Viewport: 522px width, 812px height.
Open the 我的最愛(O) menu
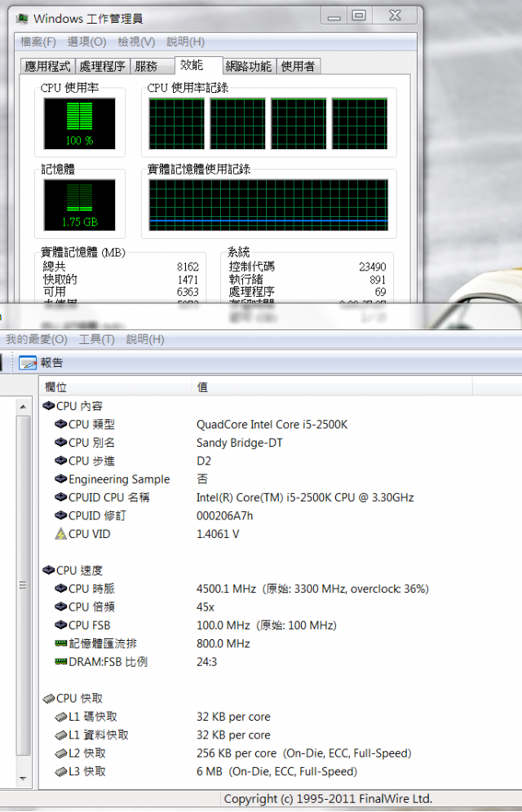tap(36, 340)
